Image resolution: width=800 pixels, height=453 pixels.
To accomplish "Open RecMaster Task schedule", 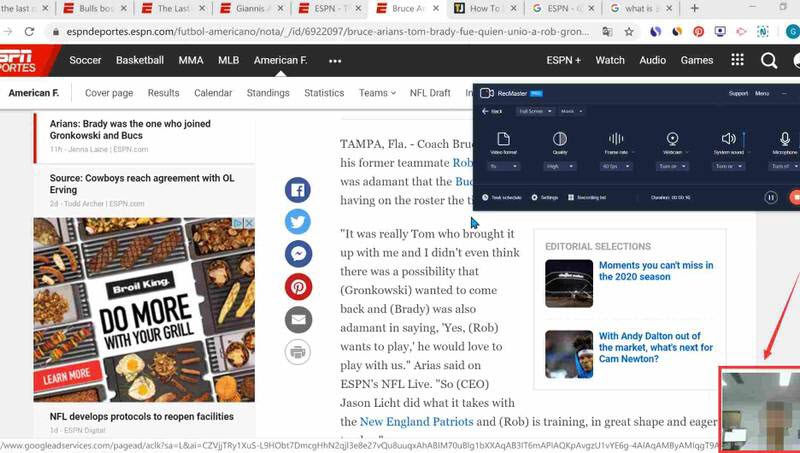I will tap(502, 197).
